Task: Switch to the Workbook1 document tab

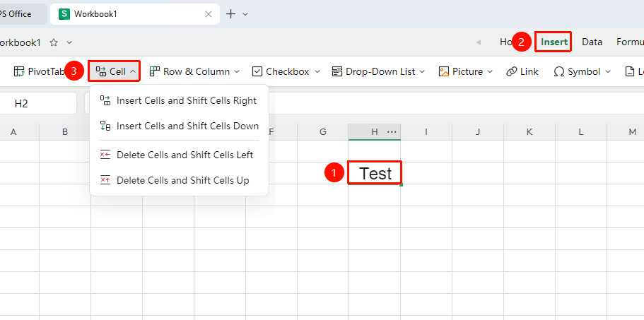Action: coord(135,14)
